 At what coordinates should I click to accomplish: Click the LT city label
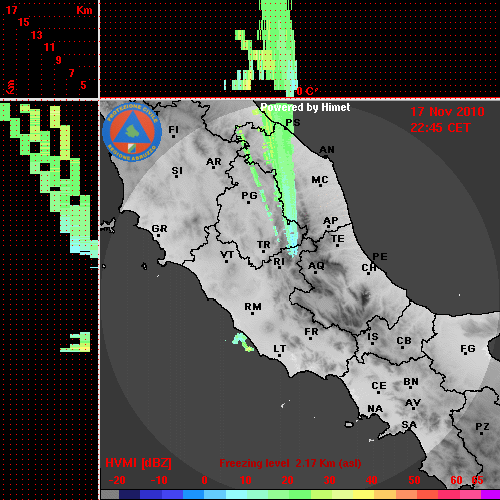coord(280,349)
